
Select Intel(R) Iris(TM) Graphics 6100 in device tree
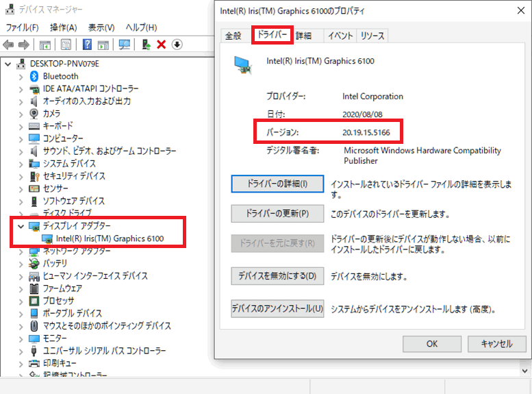click(x=110, y=238)
